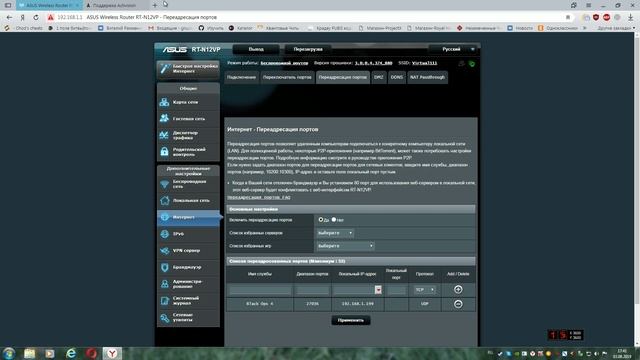This screenshot has height=360, width=640.
Task: Open the guest network icon in sidebar
Action: coord(164,118)
